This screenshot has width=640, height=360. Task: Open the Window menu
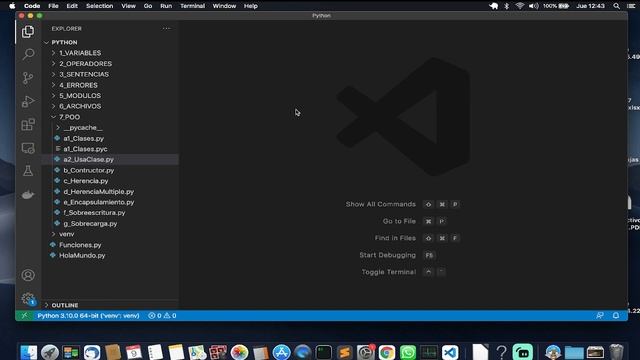pyautogui.click(x=224, y=6)
